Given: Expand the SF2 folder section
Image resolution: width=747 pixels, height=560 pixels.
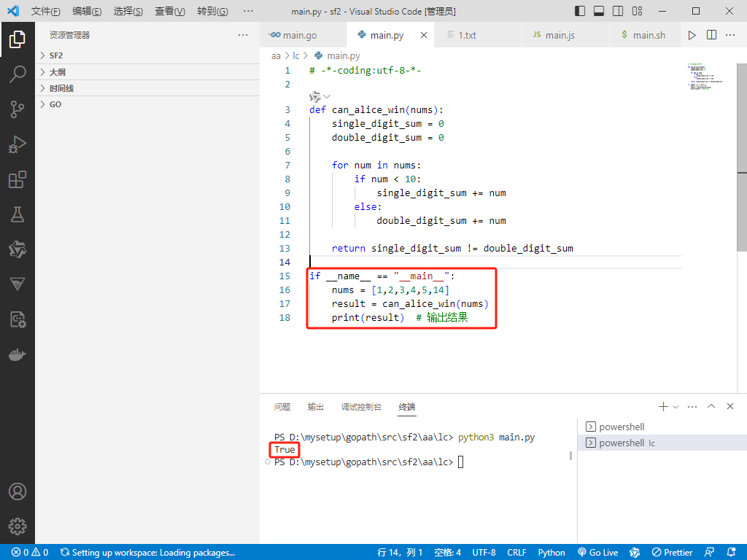Looking at the screenshot, I should (x=147, y=55).
